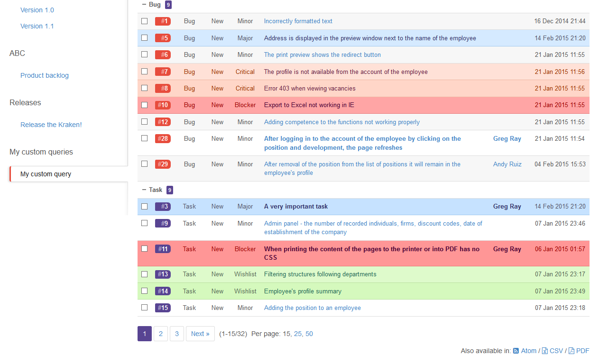Open issue badge #28

(163, 139)
